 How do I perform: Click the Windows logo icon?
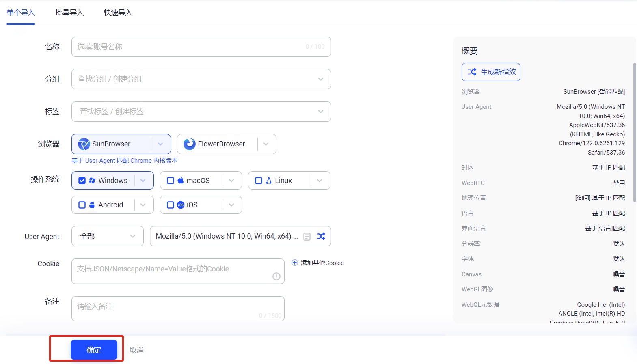[92, 181]
